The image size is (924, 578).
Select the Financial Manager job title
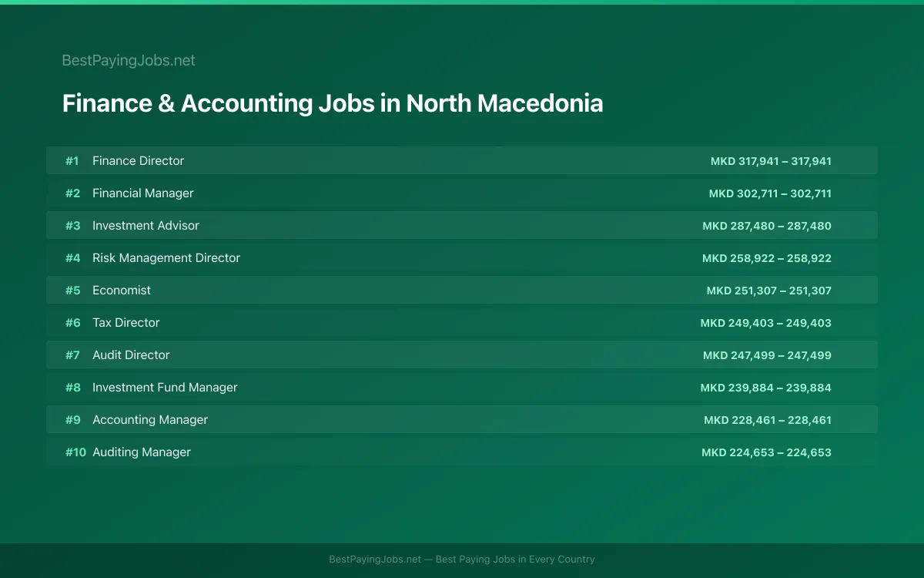(143, 193)
